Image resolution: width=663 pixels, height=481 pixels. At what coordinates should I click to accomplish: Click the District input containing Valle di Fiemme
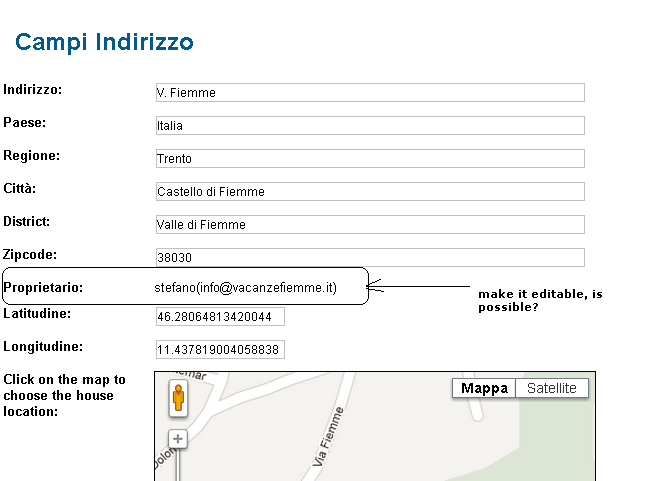point(369,224)
